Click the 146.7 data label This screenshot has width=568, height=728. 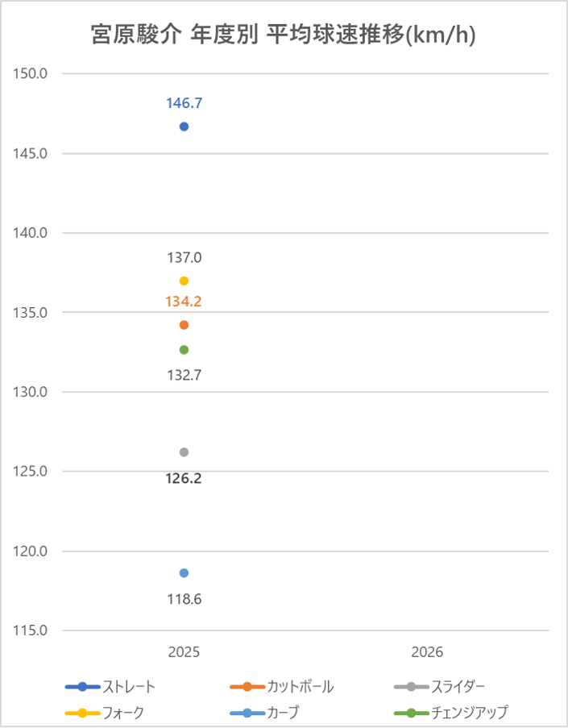click(184, 103)
